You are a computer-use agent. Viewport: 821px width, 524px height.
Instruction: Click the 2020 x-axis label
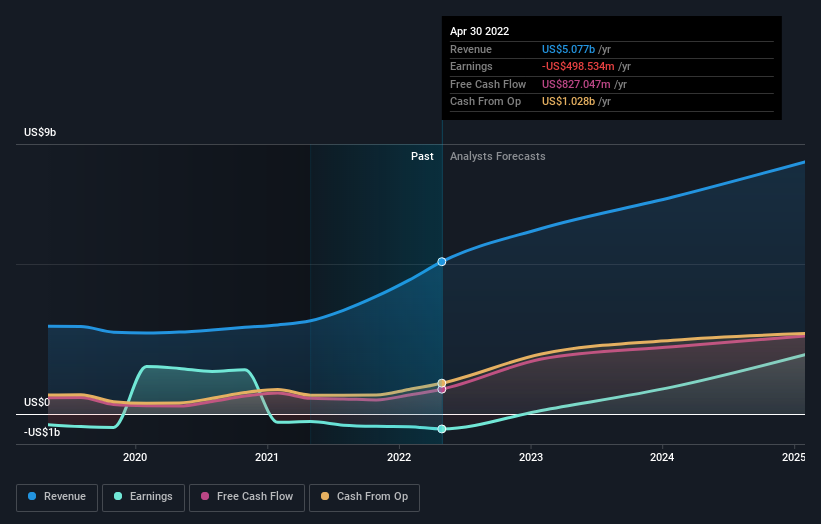click(135, 458)
